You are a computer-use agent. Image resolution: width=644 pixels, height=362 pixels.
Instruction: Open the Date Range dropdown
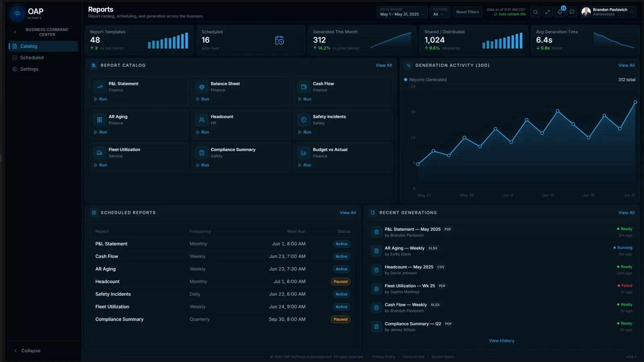[x=402, y=12]
